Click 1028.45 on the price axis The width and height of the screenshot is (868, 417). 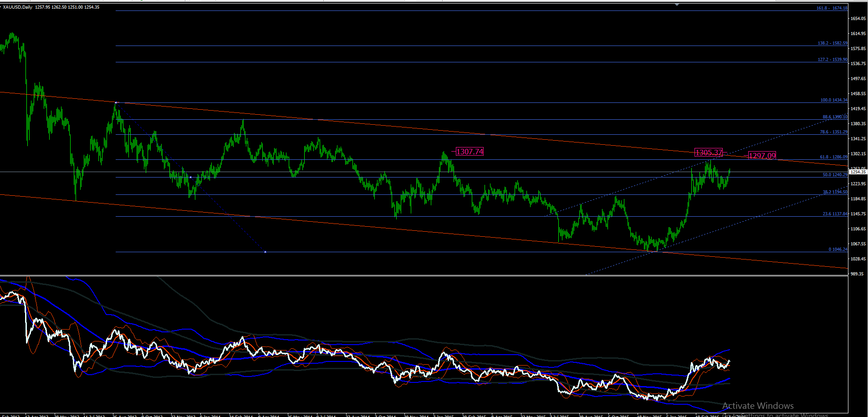(858, 259)
